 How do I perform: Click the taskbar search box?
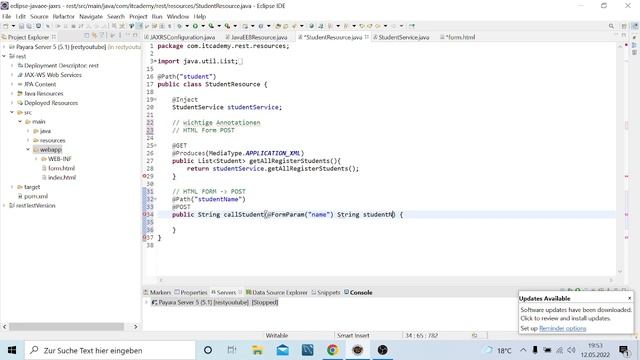110,350
